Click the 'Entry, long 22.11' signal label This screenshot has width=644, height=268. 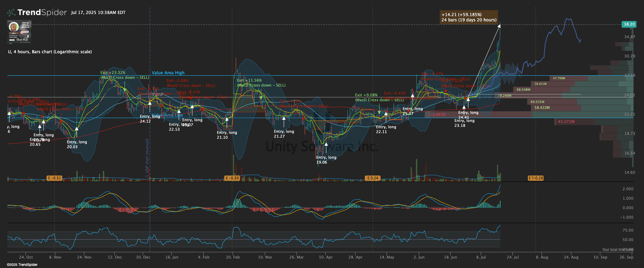tap(386, 129)
